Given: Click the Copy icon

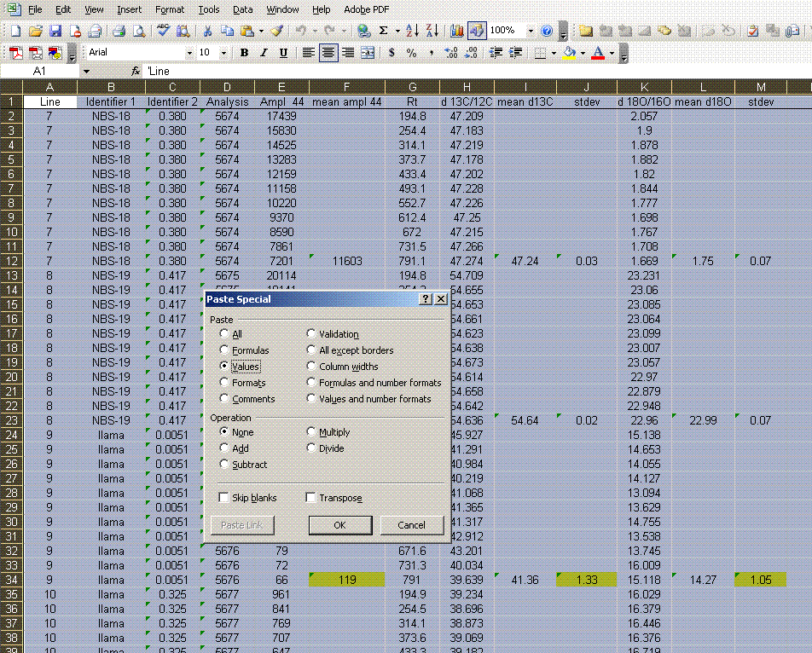Looking at the screenshot, I should [227, 31].
